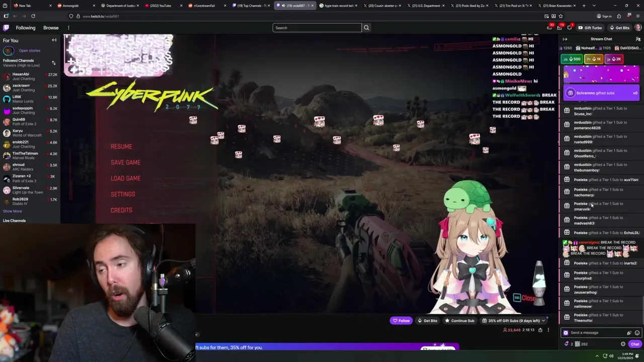Select the Ja 500 bits cheer pill
The width and height of the screenshot is (644, 362).
click(572, 59)
